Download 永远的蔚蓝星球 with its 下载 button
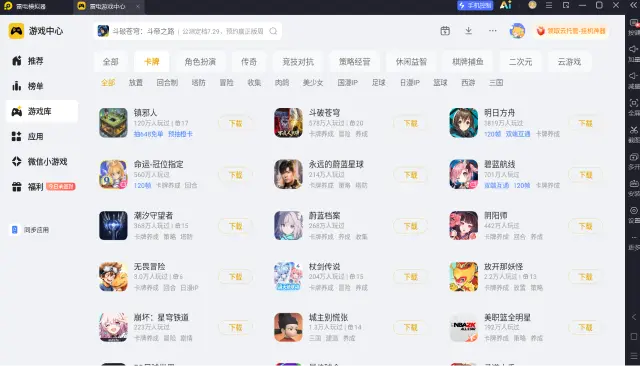This screenshot has width=640, height=366. tap(411, 175)
